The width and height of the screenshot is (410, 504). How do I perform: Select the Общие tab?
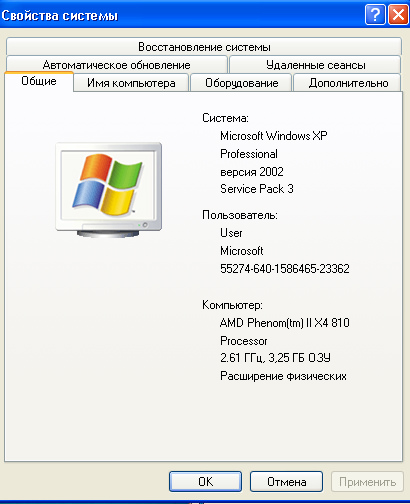(x=39, y=81)
